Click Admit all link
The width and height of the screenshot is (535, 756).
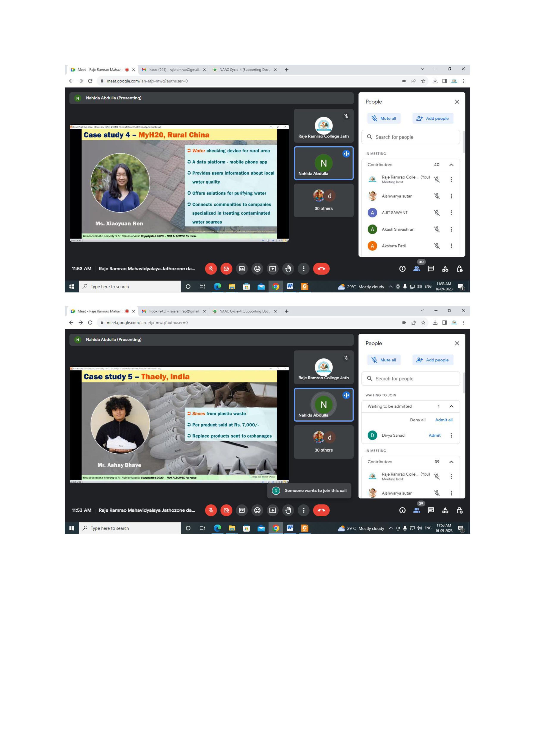pyautogui.click(x=443, y=420)
